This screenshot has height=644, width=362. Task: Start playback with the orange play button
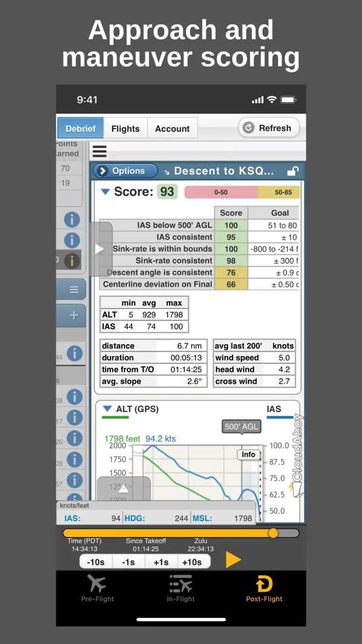tap(233, 560)
